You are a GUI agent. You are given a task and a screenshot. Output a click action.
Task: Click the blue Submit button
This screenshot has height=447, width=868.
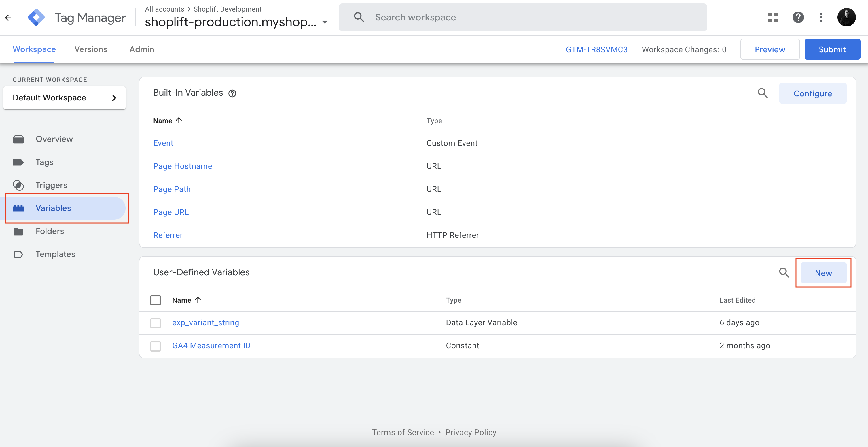coord(832,49)
